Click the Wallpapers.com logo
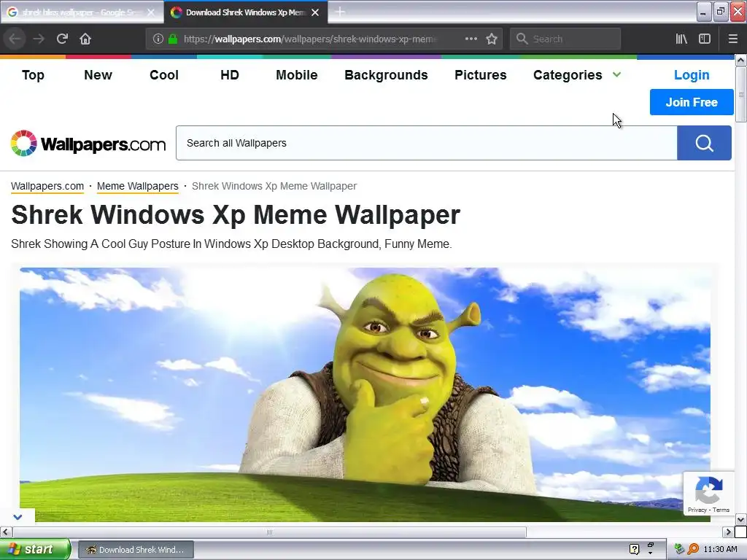Image resolution: width=747 pixels, height=560 pixels. [x=88, y=144]
